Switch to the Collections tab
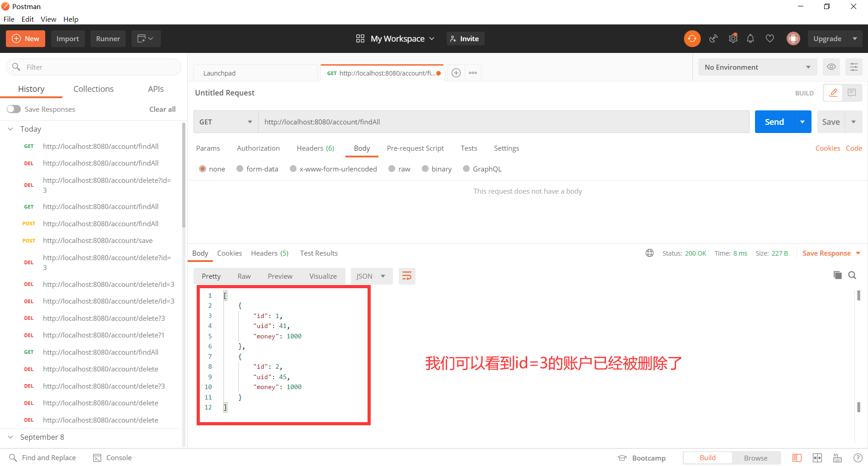Screen dimensions: 868x466 pos(93,89)
